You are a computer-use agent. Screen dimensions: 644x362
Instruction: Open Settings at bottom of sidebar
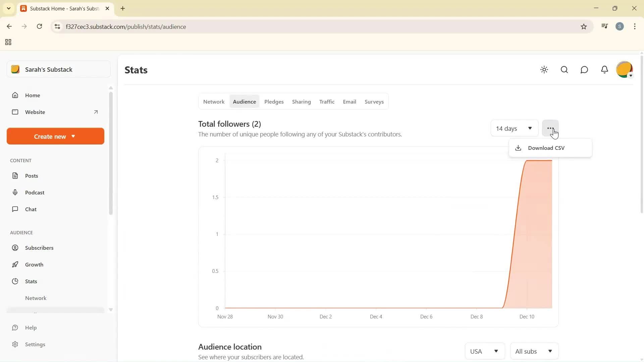click(x=35, y=344)
